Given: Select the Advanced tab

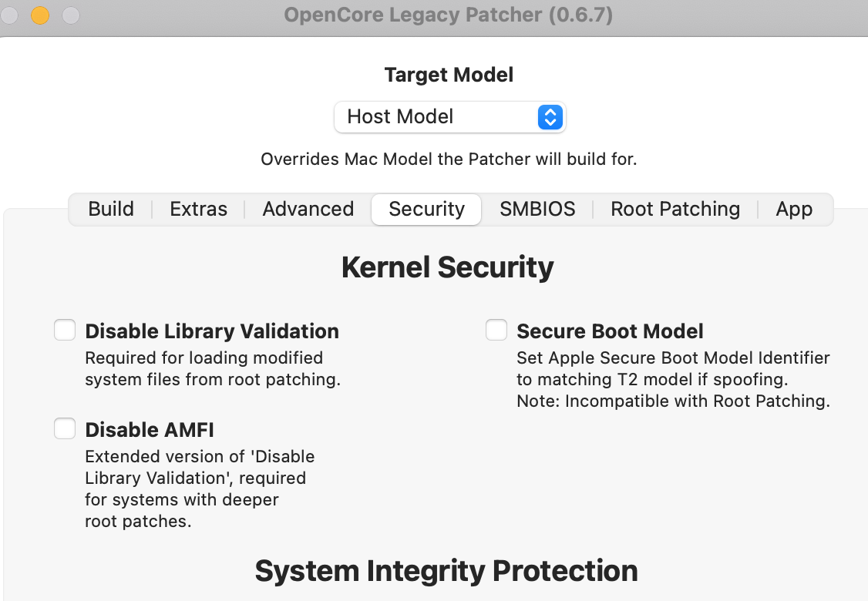Looking at the screenshot, I should coord(308,209).
